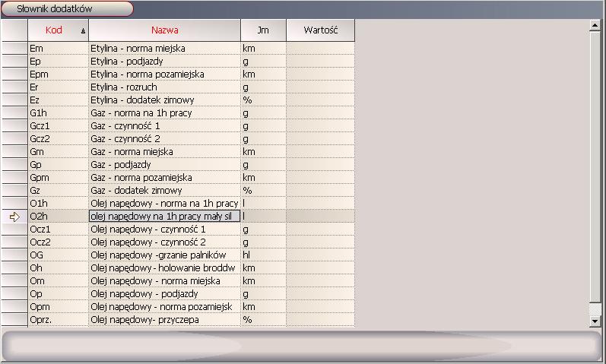Click the Nazwa column header
This screenshot has width=606, height=364.
tap(165, 30)
